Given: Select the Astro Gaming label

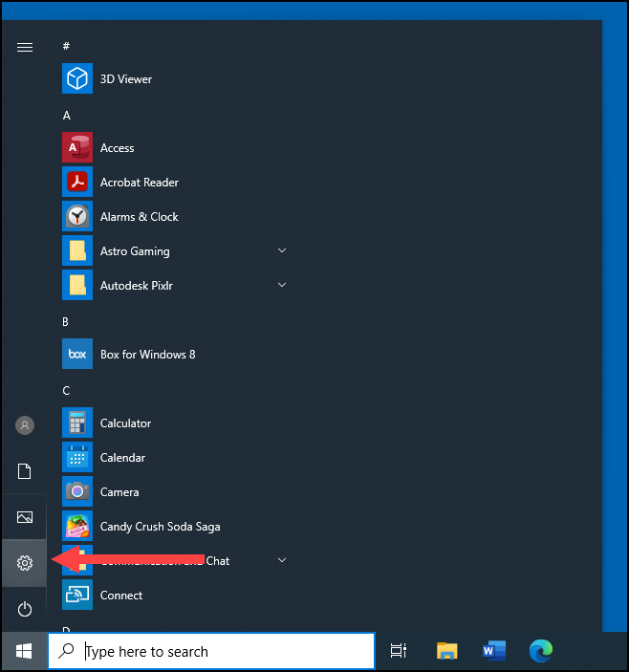Looking at the screenshot, I should click(135, 251).
